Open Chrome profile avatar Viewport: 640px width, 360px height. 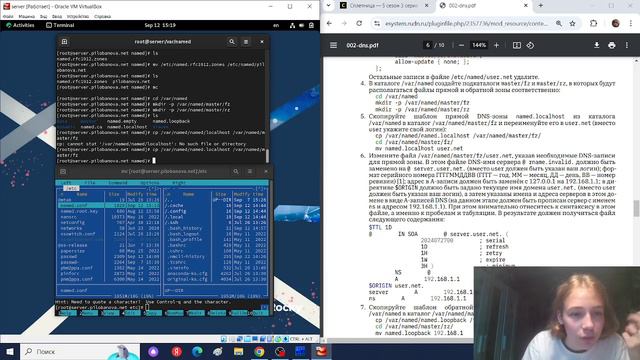pyautogui.click(x=616, y=24)
